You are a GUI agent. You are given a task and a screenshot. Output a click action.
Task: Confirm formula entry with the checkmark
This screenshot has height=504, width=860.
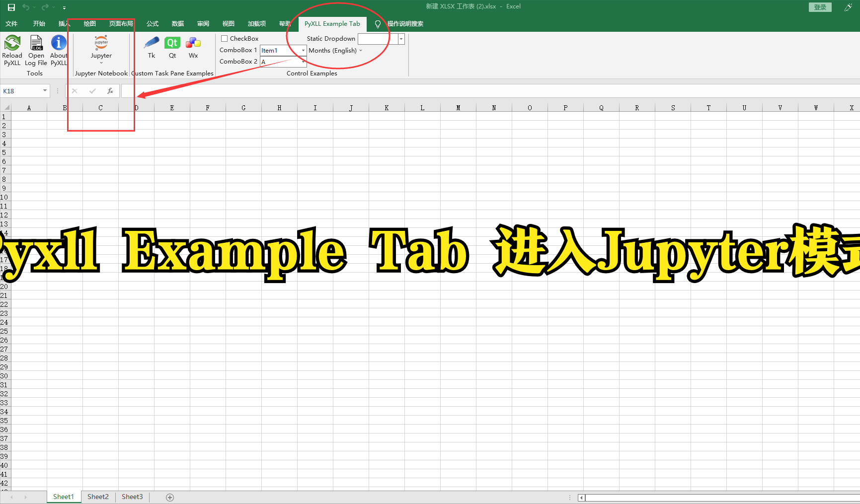[x=92, y=91]
